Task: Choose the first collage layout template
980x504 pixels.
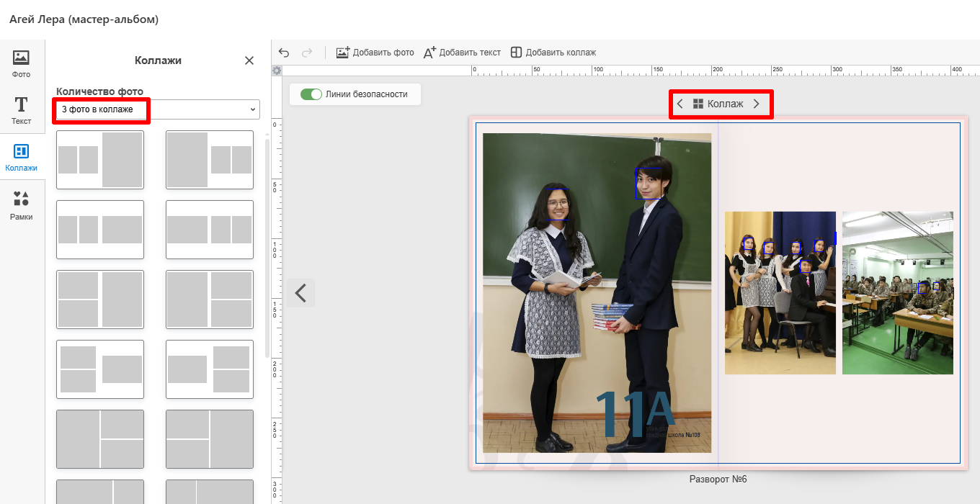Action: pyautogui.click(x=100, y=160)
